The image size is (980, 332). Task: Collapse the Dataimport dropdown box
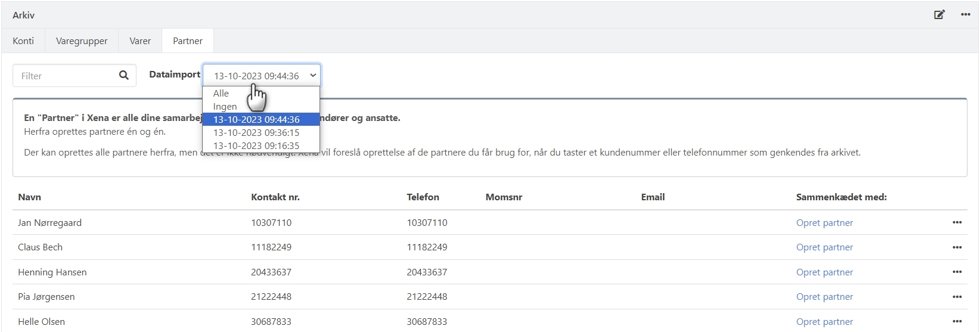click(262, 76)
